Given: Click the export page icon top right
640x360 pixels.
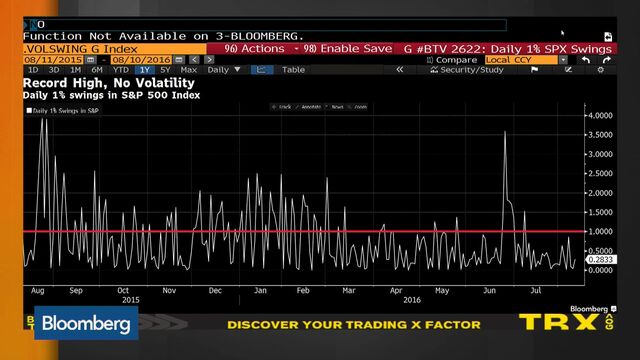Looking at the screenshot, I should 608,37.
